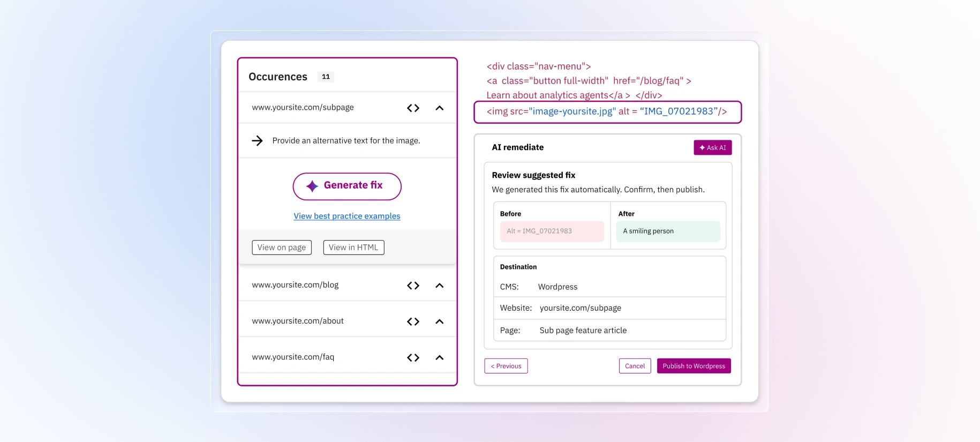Click the div class nav-menu code line

(x=539, y=66)
